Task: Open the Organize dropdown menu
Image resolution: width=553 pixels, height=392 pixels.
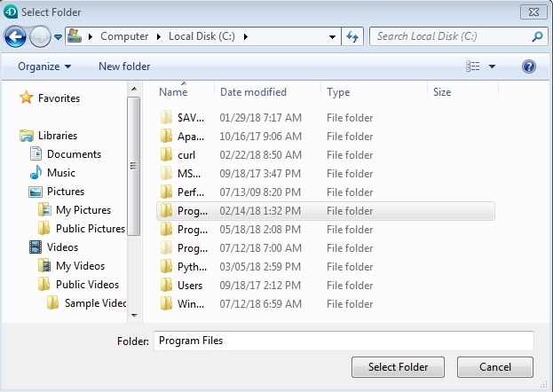Action: point(44,67)
